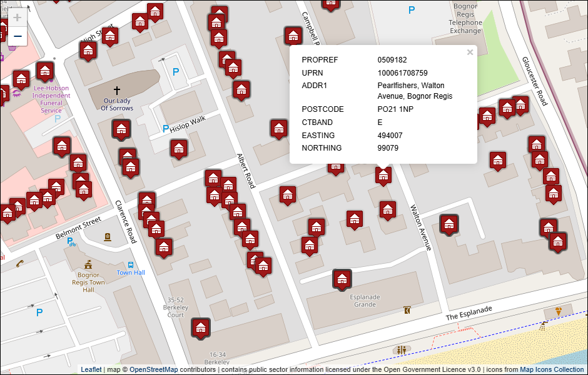This screenshot has height=375, width=588.
Task: Select the house marker just east of Walton Avenue
Action: [448, 224]
